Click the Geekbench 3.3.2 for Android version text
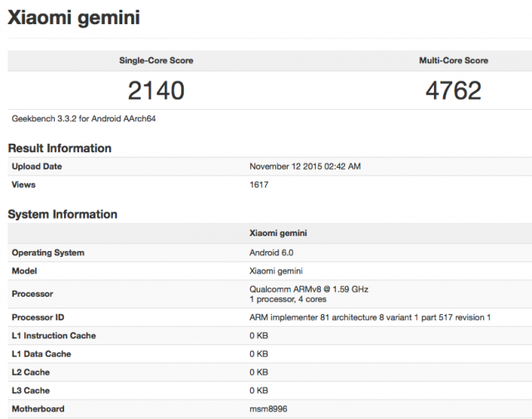532x419 pixels. pyautogui.click(x=84, y=119)
